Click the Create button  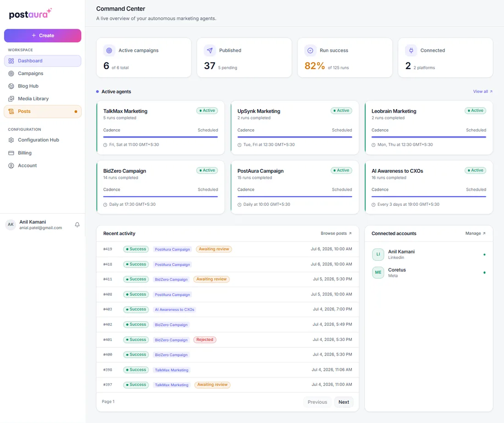pos(43,36)
